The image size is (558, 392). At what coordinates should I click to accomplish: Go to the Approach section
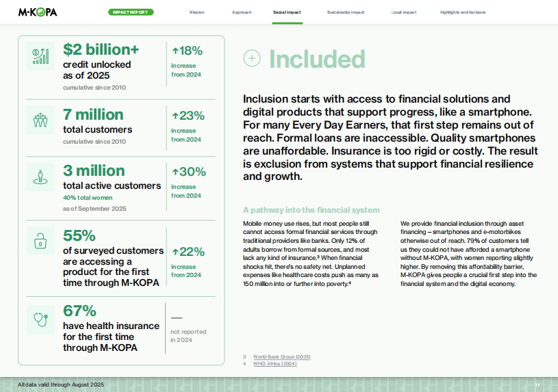[242, 12]
